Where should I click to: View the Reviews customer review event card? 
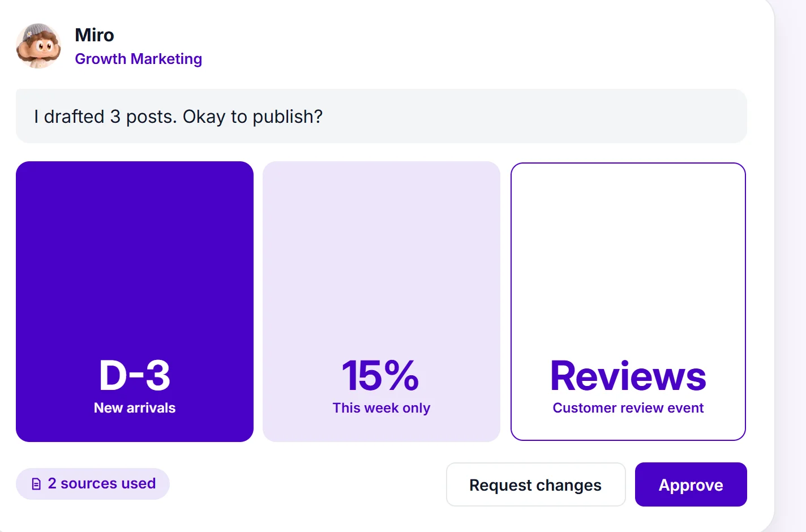[x=628, y=302]
